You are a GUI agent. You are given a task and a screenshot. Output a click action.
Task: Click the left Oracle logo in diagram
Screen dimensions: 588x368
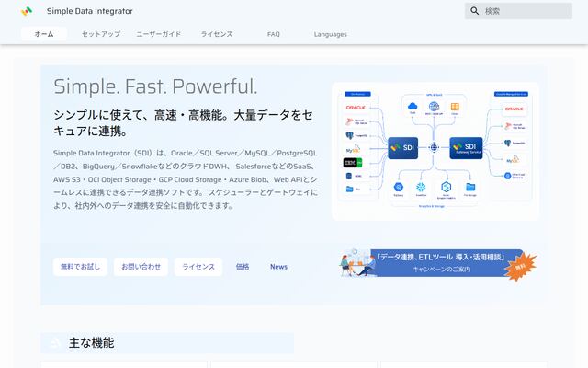coord(356,108)
